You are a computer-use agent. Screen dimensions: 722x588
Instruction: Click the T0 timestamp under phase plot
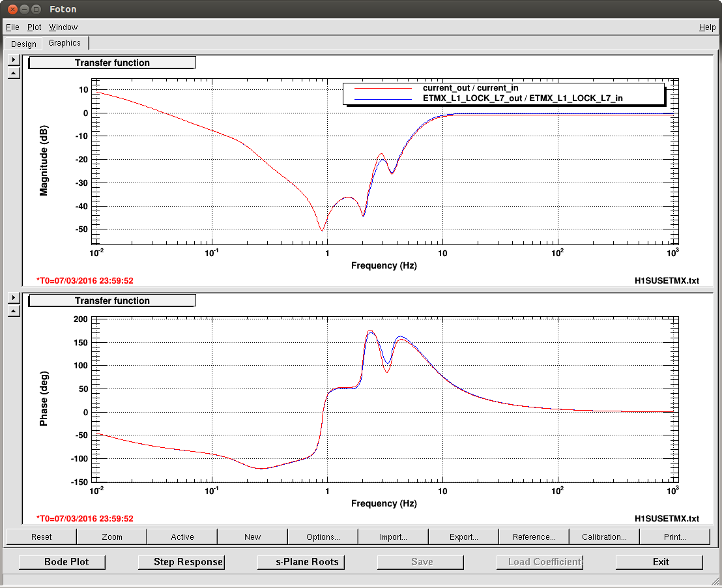[85, 518]
